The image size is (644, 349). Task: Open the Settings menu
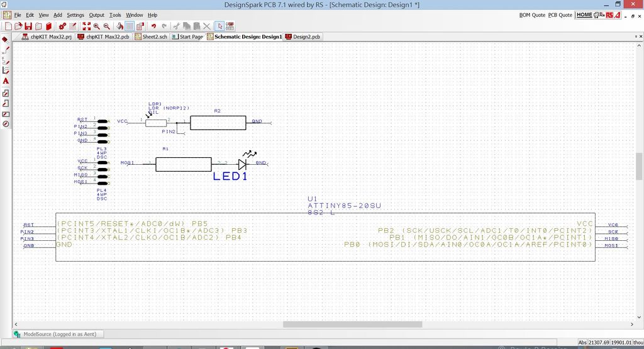pos(75,15)
